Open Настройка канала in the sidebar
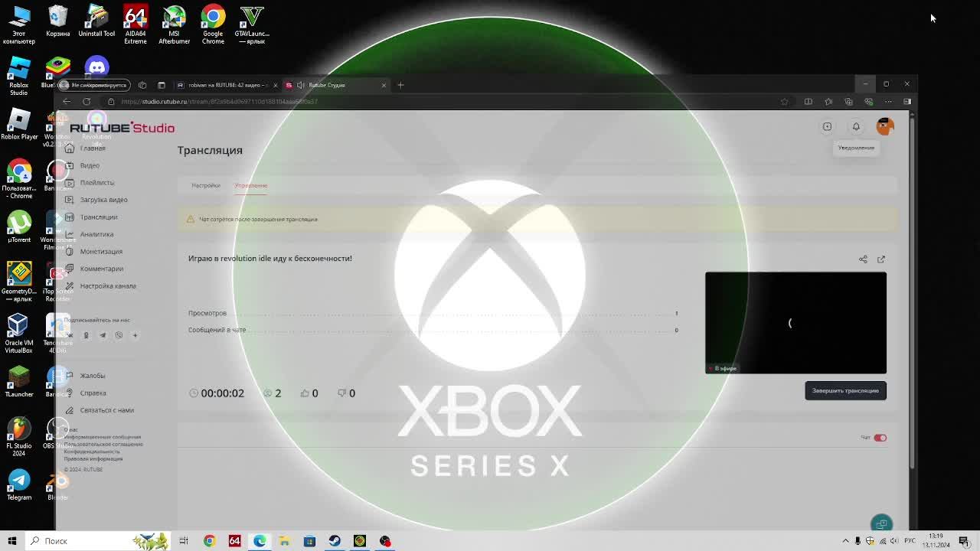This screenshot has width=980, height=551. pyautogui.click(x=108, y=286)
